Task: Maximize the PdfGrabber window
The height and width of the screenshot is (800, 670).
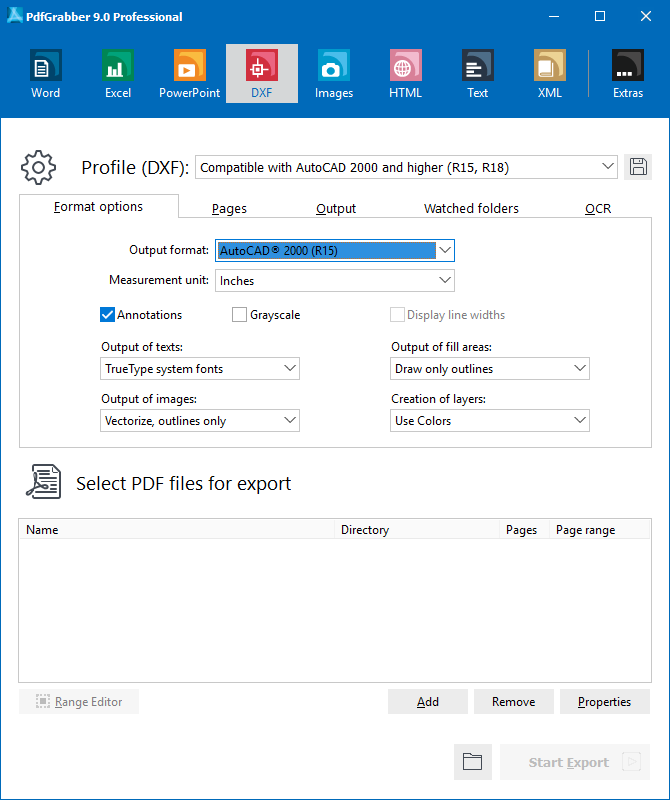Action: [x=600, y=16]
